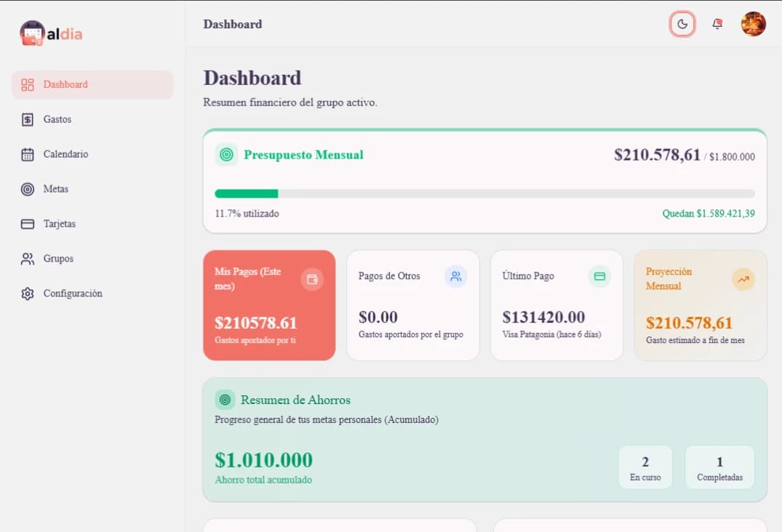Open Configuración settings
The image size is (782, 532).
point(92,294)
